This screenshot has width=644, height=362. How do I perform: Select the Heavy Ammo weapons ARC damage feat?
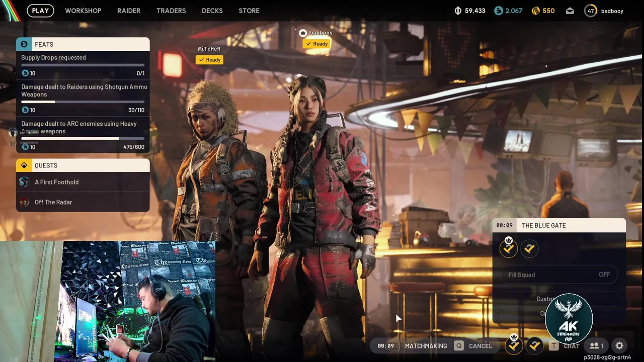83,135
